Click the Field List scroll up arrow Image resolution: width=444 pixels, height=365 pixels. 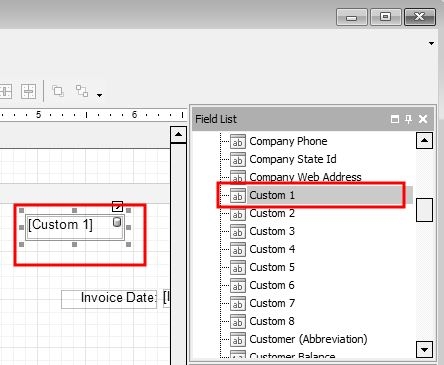pyautogui.click(x=424, y=140)
